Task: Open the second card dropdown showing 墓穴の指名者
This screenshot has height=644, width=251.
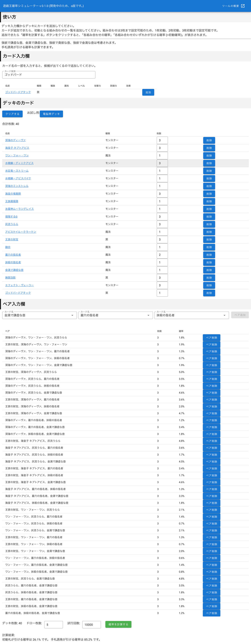Action: 116,315
